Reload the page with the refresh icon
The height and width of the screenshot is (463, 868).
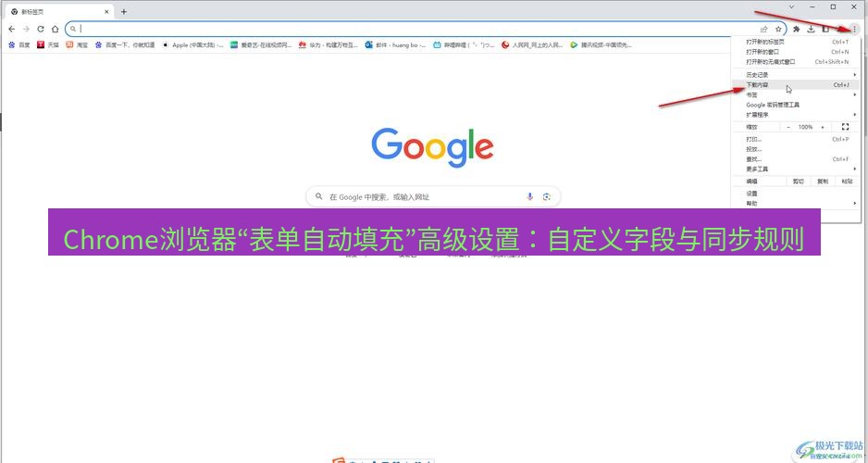[x=41, y=29]
